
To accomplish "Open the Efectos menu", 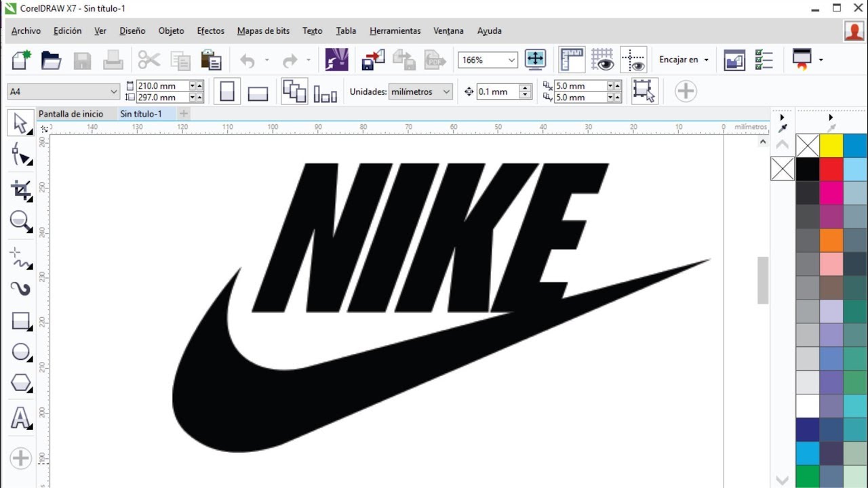I will 211,30.
